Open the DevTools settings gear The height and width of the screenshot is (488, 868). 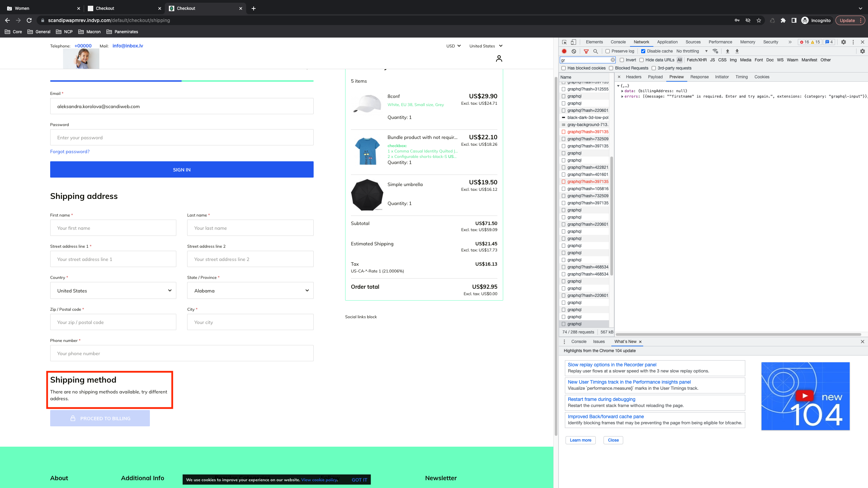coord(844,42)
